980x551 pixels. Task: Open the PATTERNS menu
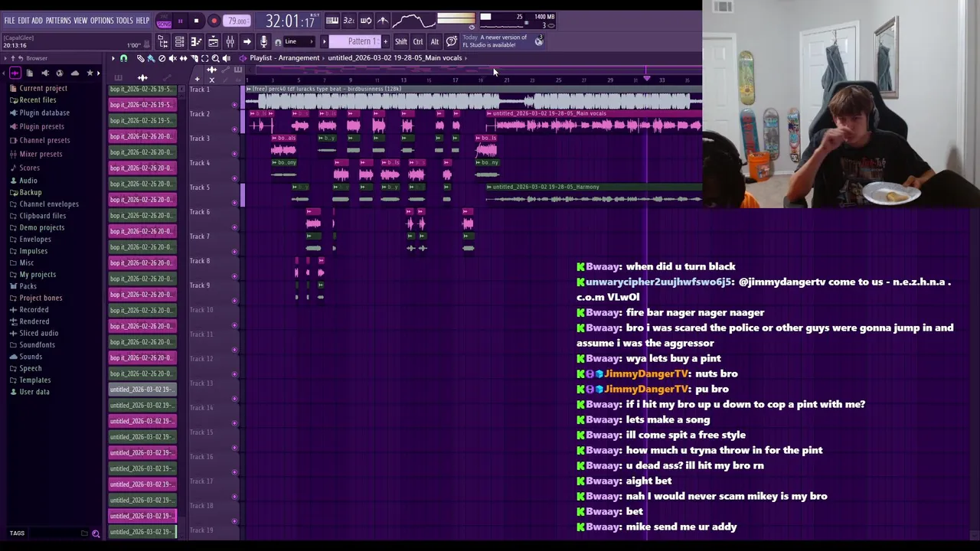58,21
